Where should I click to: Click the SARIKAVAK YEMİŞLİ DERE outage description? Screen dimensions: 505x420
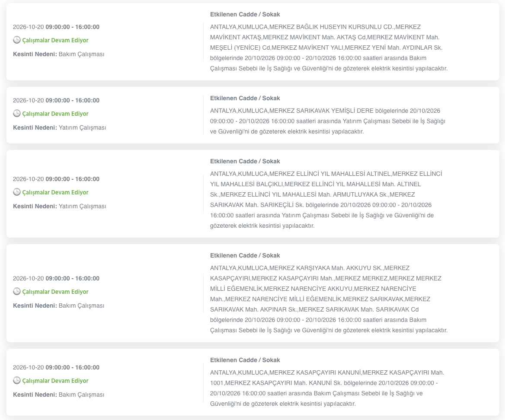pyautogui.click(x=328, y=121)
